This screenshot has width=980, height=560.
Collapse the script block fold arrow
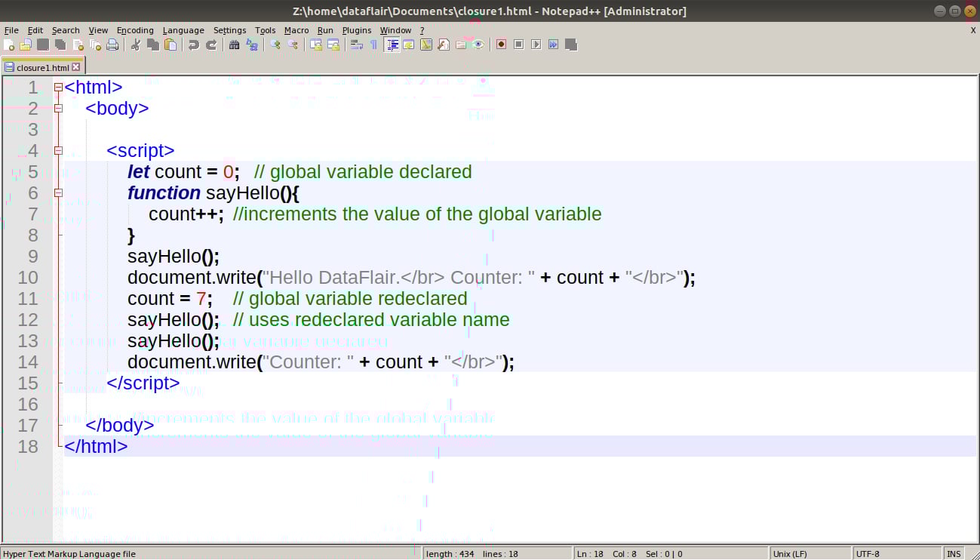click(x=57, y=150)
